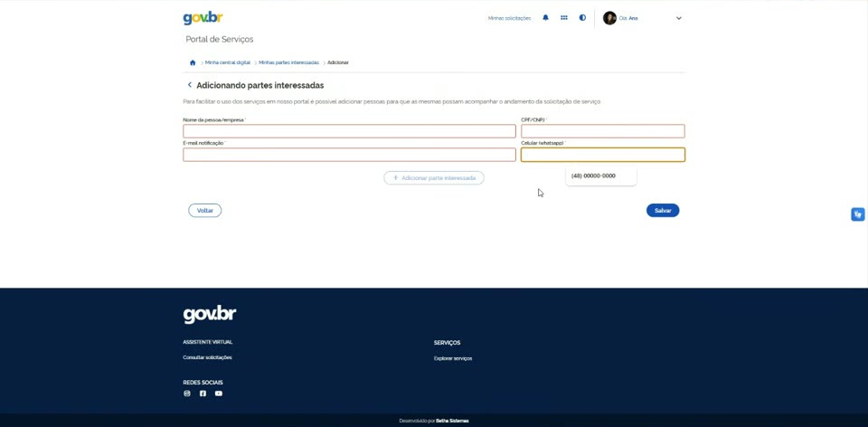Click Adicionar parte interessada button
The image size is (868, 427).
click(x=434, y=178)
